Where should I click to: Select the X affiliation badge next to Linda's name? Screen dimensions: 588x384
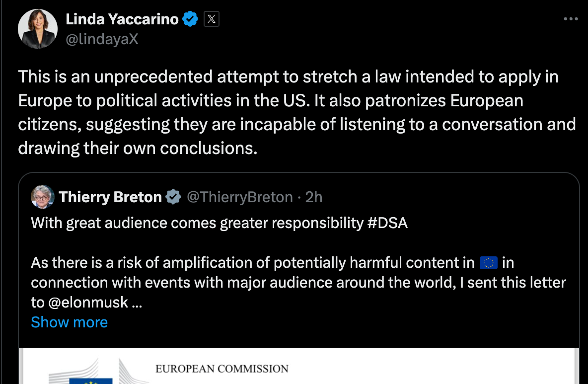[211, 19]
